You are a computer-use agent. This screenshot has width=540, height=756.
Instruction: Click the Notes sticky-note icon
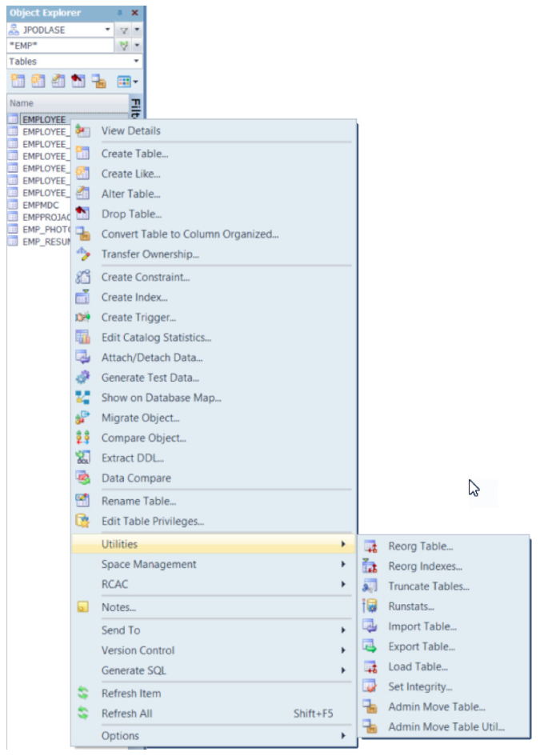[x=82, y=607]
